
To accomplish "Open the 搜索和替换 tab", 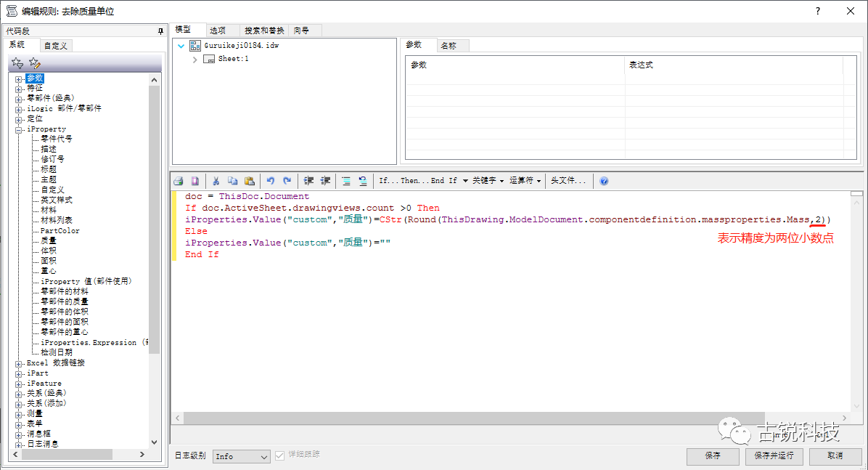I will 265,31.
